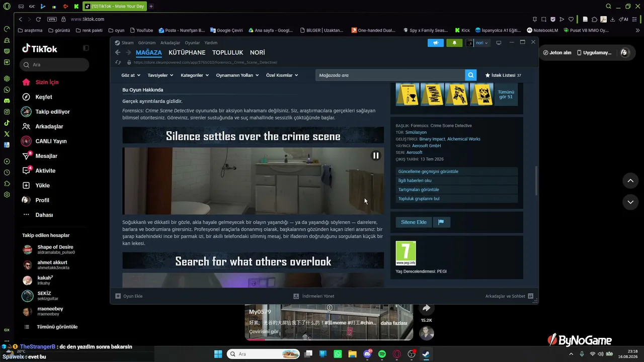
Task: Click Güncelleme geçmişini görüntüle link
Action: pyautogui.click(x=457, y=171)
